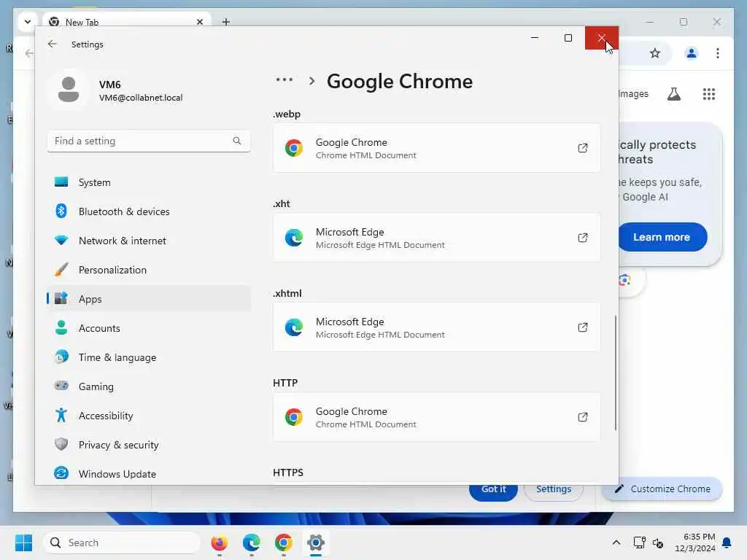This screenshot has height=560, width=747.
Task: Open System settings category
Action: pos(149,182)
